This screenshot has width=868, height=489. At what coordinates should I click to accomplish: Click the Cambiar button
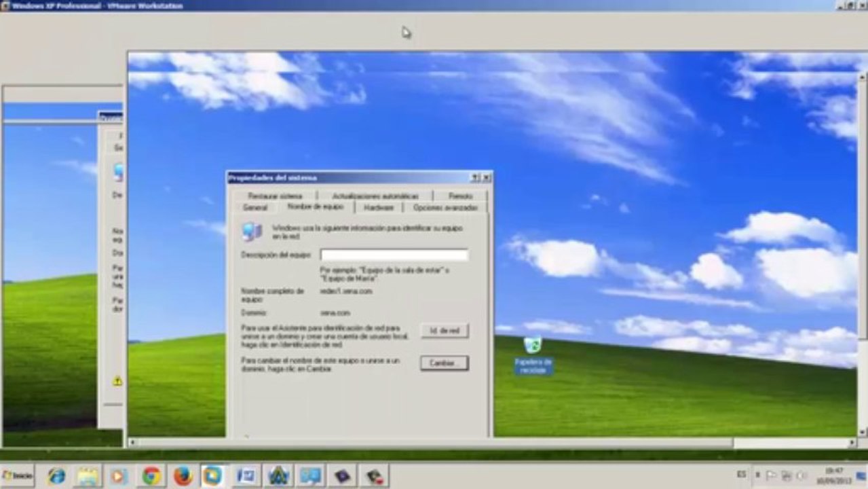pyautogui.click(x=445, y=363)
